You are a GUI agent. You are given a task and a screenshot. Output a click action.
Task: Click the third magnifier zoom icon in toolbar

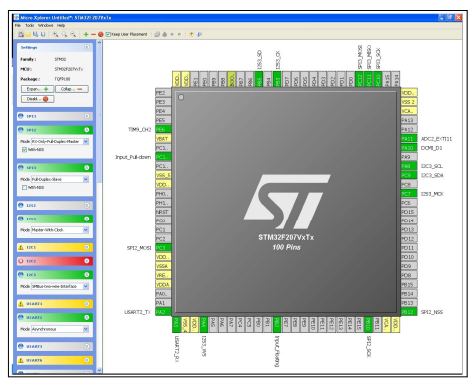point(73,34)
